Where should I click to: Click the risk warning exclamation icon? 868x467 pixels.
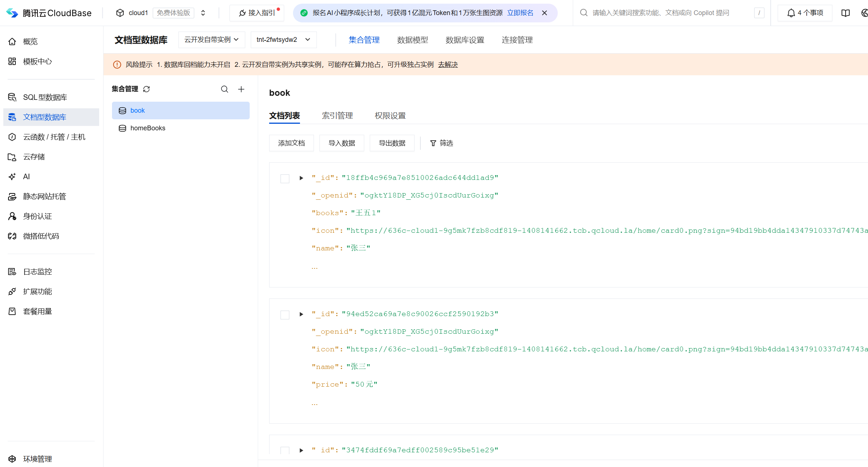click(x=117, y=65)
